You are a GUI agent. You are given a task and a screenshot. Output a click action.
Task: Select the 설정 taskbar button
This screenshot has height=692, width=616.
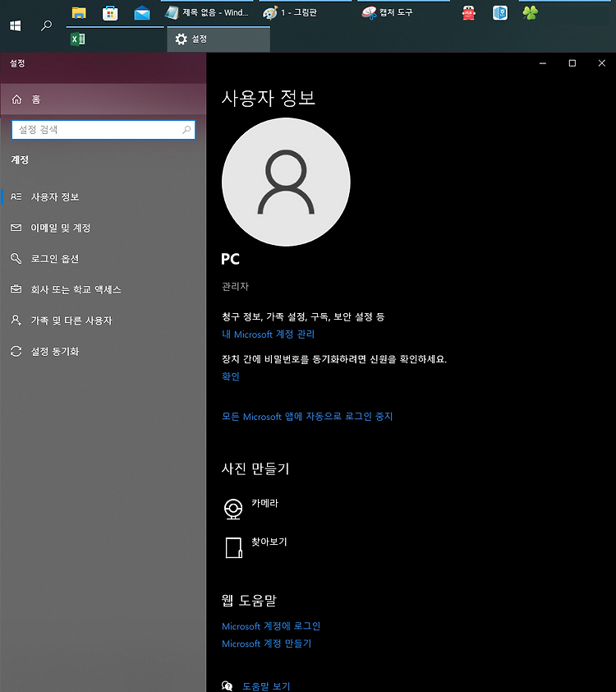click(218, 39)
